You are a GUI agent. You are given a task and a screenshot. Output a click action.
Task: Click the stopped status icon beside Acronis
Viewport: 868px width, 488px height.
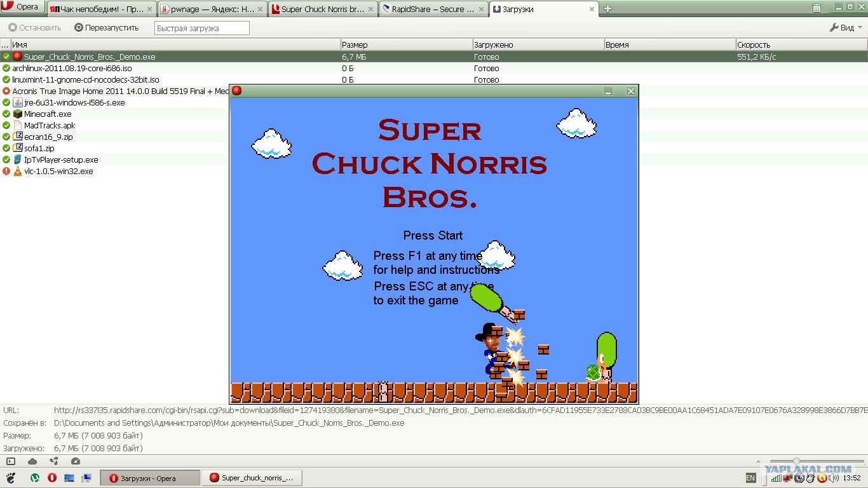(x=6, y=91)
